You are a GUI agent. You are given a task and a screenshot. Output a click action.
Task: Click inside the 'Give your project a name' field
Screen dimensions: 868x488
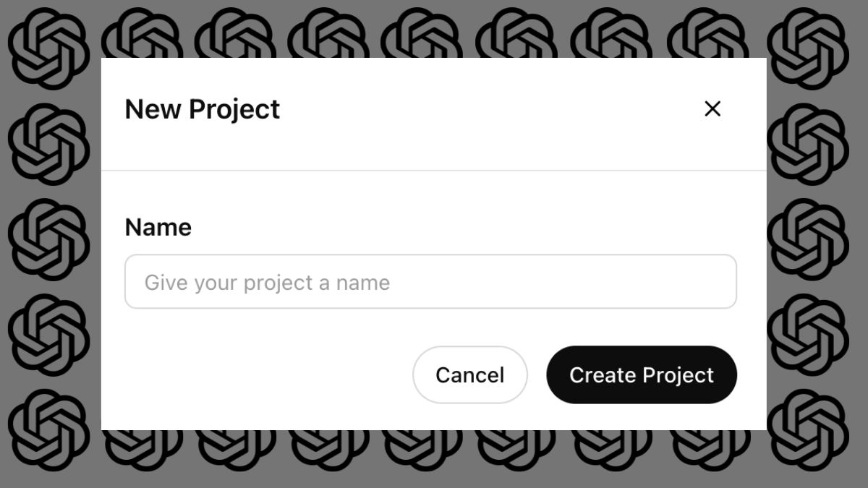tap(431, 282)
